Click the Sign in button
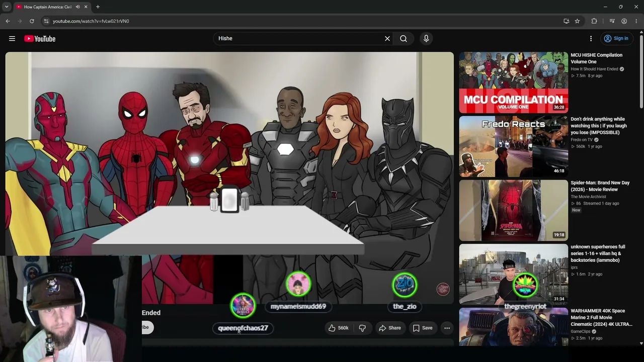The height and width of the screenshot is (362, 644). (x=616, y=39)
